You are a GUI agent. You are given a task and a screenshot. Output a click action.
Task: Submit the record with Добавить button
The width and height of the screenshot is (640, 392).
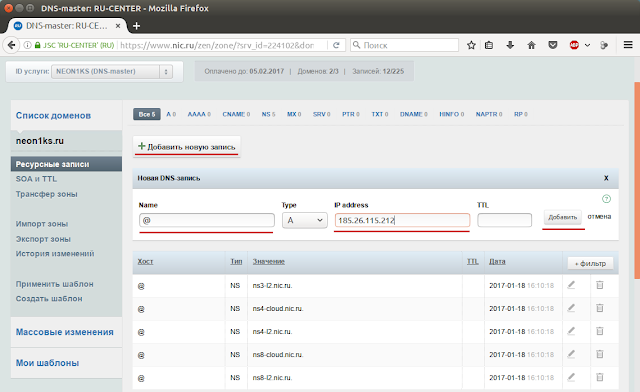pos(562,217)
